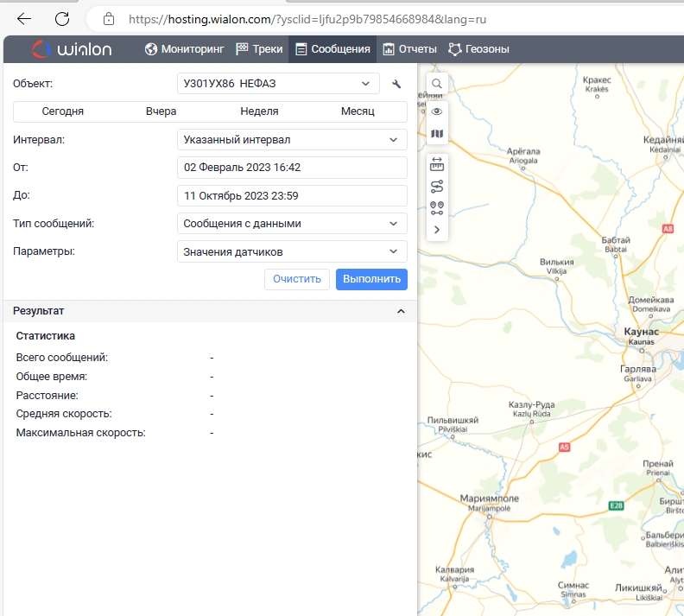Viewport: 684px width, 616px height.
Task: Open object properties via the wrench icon
Action: click(x=396, y=84)
